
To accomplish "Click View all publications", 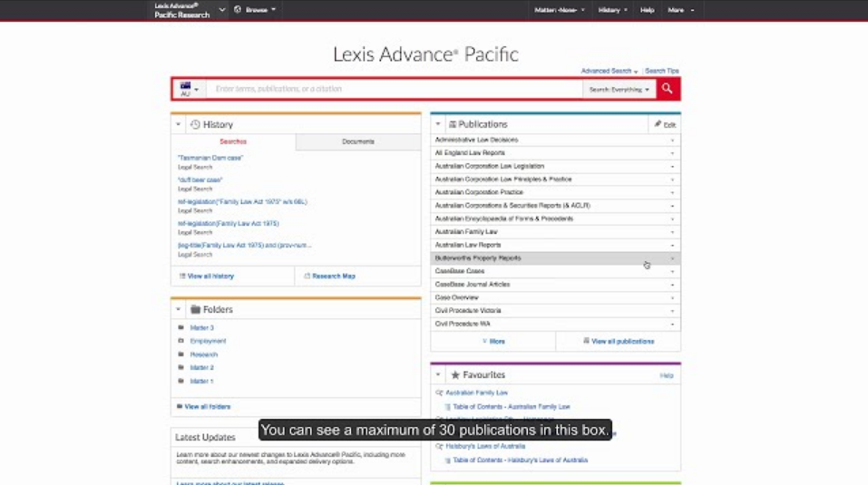I will [x=619, y=342].
